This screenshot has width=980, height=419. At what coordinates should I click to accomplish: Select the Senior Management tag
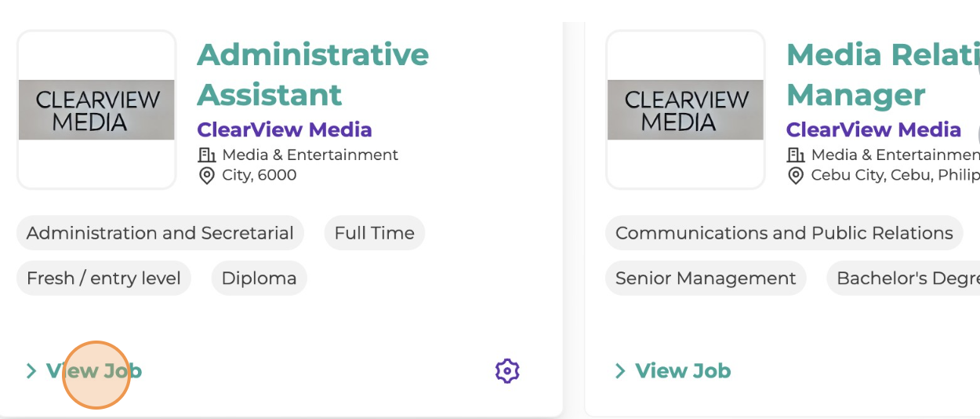pos(706,279)
